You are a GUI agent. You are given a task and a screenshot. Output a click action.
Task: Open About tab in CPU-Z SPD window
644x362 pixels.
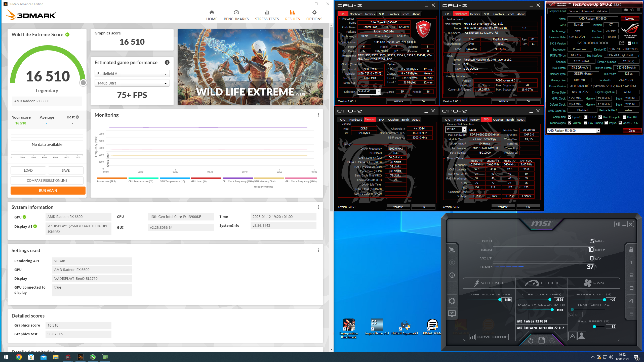[x=520, y=120]
